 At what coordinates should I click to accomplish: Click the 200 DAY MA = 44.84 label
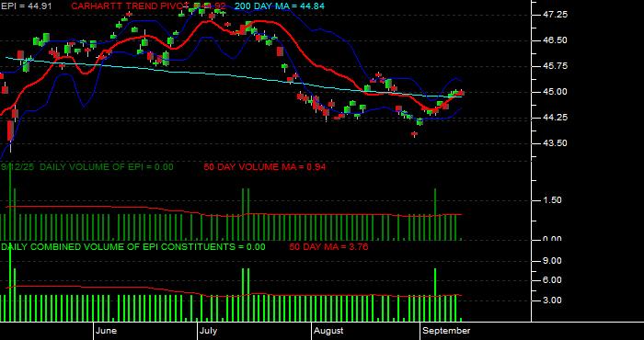280,6
